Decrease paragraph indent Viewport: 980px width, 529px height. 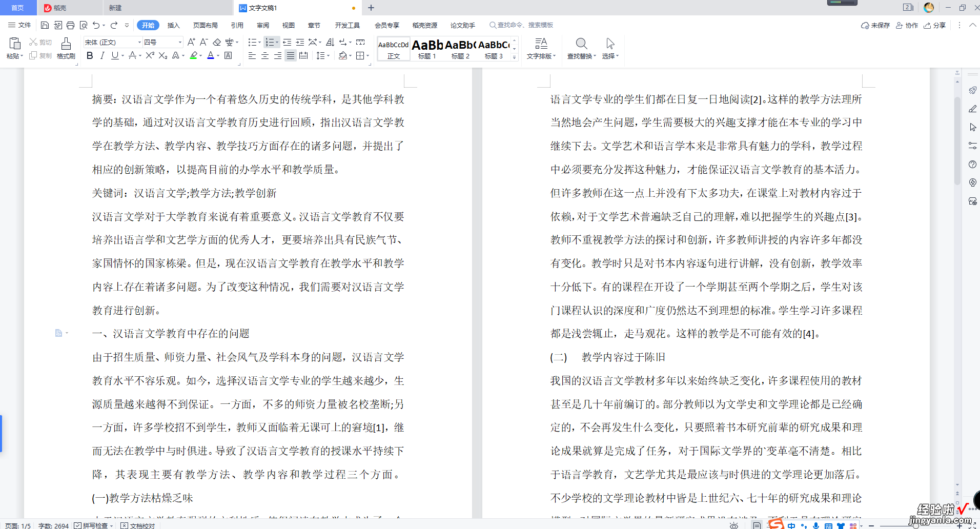(x=287, y=42)
